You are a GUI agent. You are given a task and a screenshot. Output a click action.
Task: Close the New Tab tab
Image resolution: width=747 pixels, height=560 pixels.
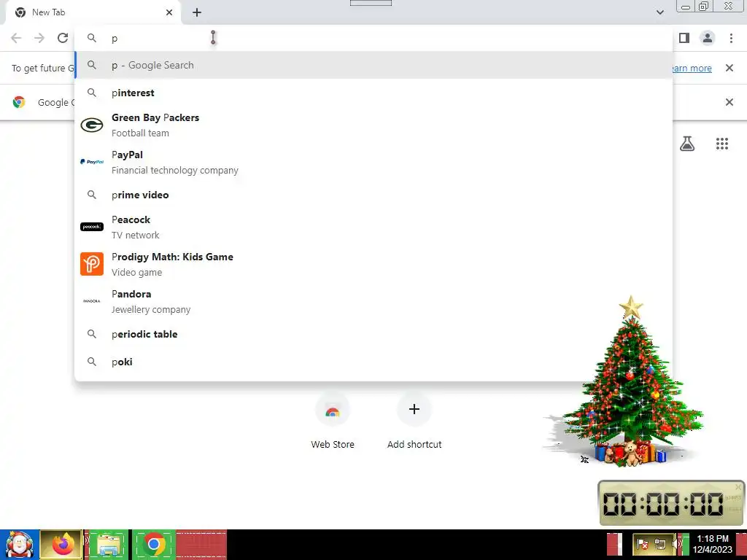click(x=169, y=12)
